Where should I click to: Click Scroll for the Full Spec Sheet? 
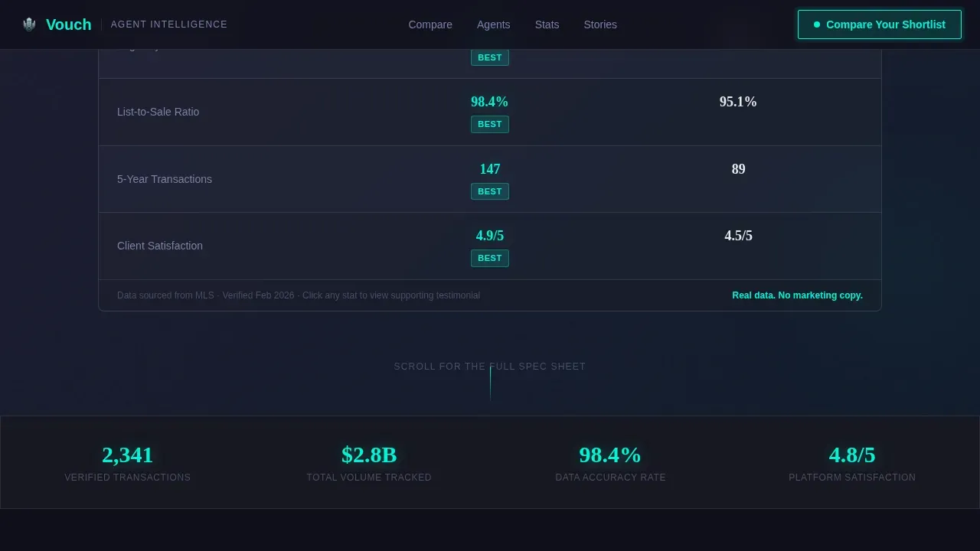[490, 367]
